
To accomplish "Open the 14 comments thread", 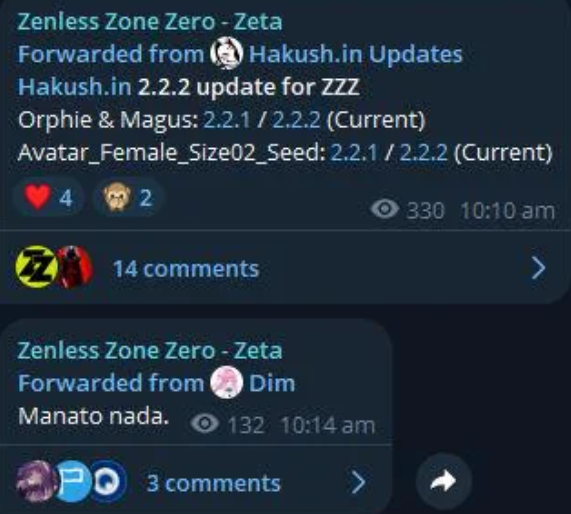I will [280, 268].
